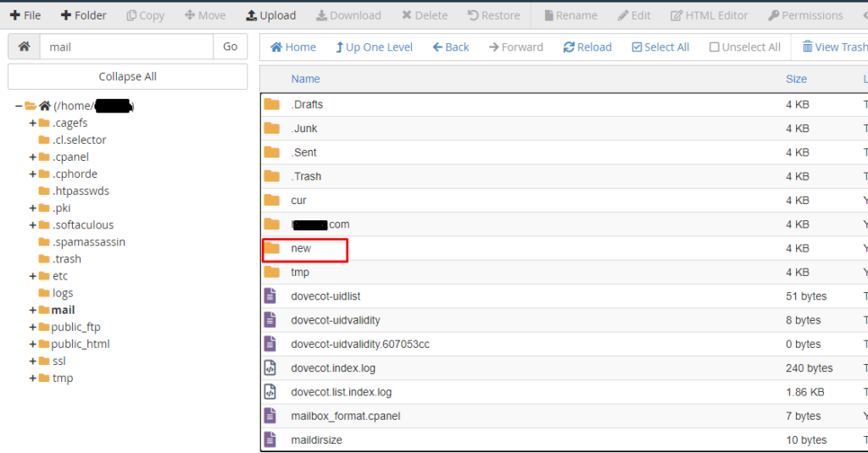Click the Go button

[x=231, y=47]
